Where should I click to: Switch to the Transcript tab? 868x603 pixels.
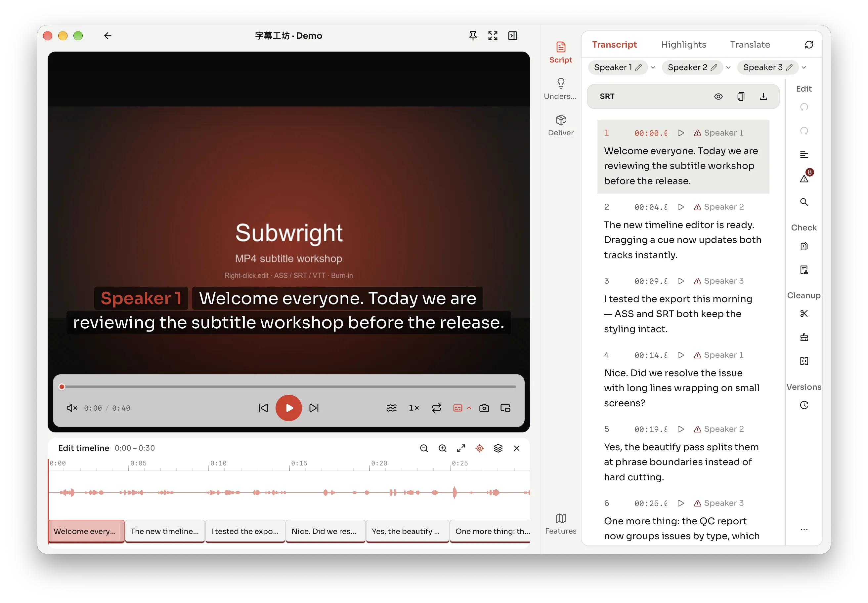[614, 45]
